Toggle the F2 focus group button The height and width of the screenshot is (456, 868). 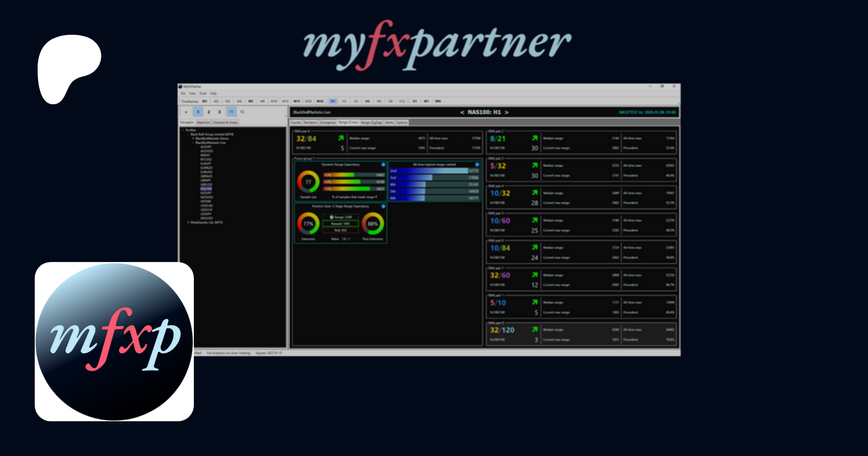tap(242, 112)
